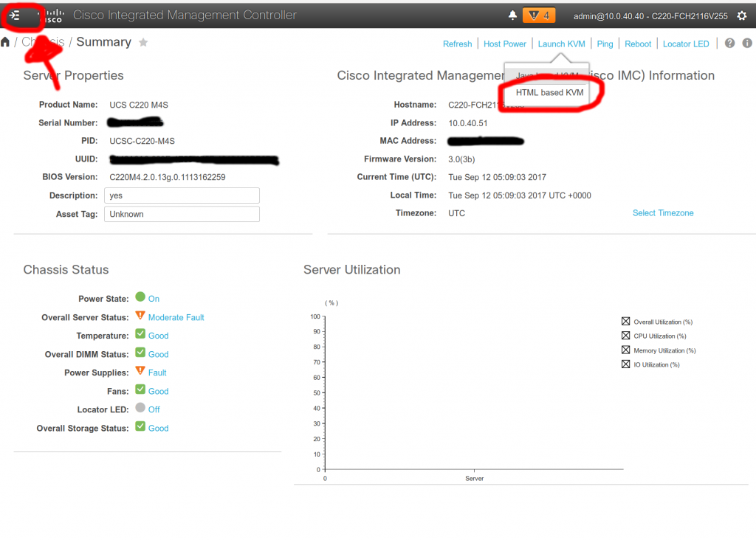Click the Reboot link
Viewport: 756px width, 540px height.
(x=638, y=44)
